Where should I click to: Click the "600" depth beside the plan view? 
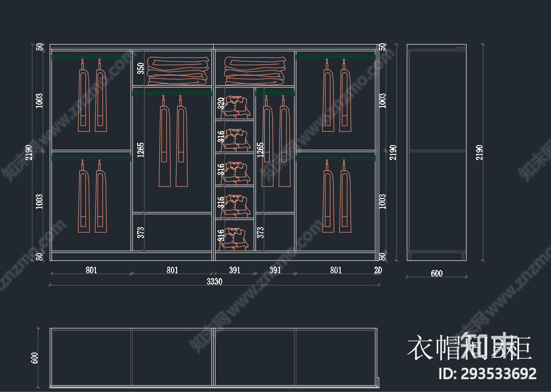pyautogui.click(x=34, y=358)
